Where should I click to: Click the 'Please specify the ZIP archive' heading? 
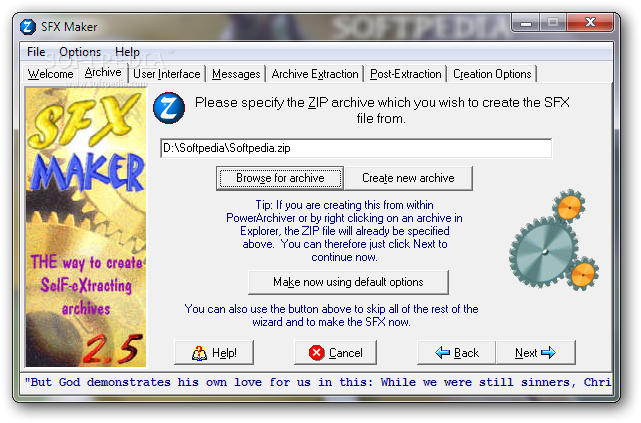[x=382, y=110]
